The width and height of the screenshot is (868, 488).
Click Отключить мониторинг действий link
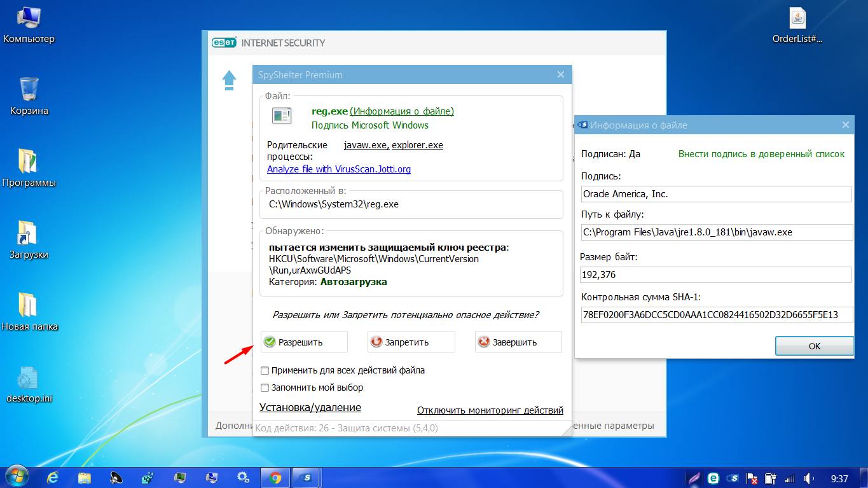490,410
